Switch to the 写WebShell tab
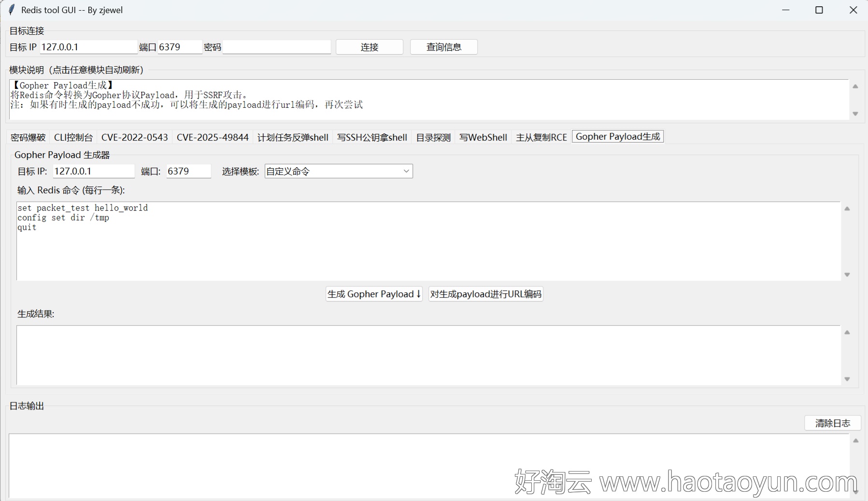Image resolution: width=868 pixels, height=501 pixels. coord(483,137)
